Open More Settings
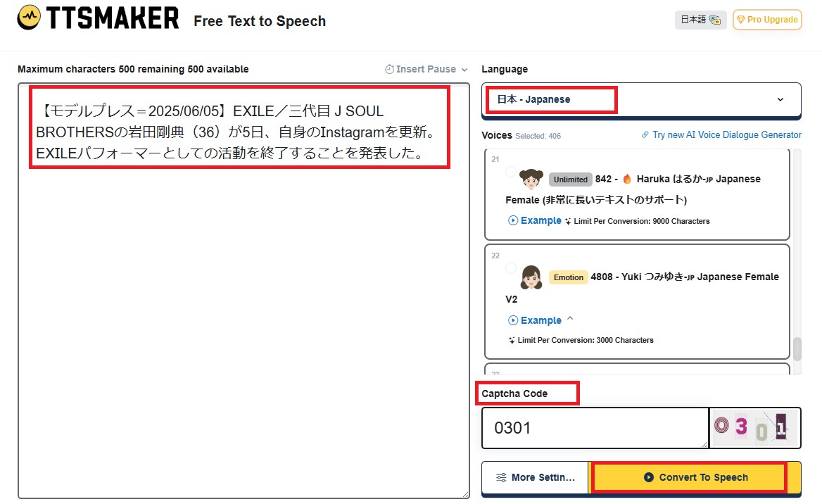The width and height of the screenshot is (822, 504). coord(536,478)
